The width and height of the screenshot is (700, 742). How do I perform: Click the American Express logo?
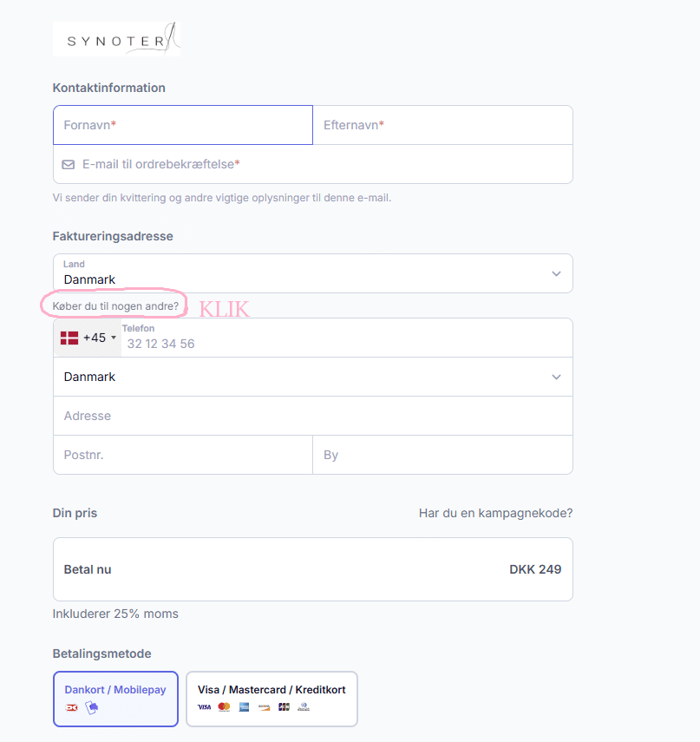[244, 707]
